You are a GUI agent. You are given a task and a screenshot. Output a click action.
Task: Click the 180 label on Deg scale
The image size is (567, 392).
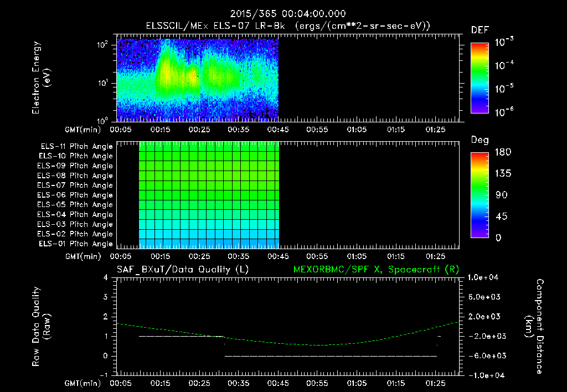[503, 152]
